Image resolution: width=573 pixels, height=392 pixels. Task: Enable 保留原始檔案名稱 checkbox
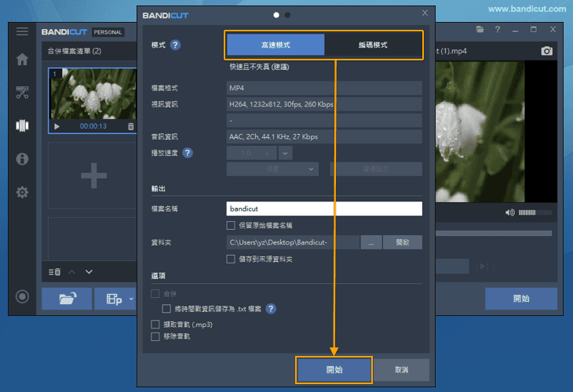(231, 225)
